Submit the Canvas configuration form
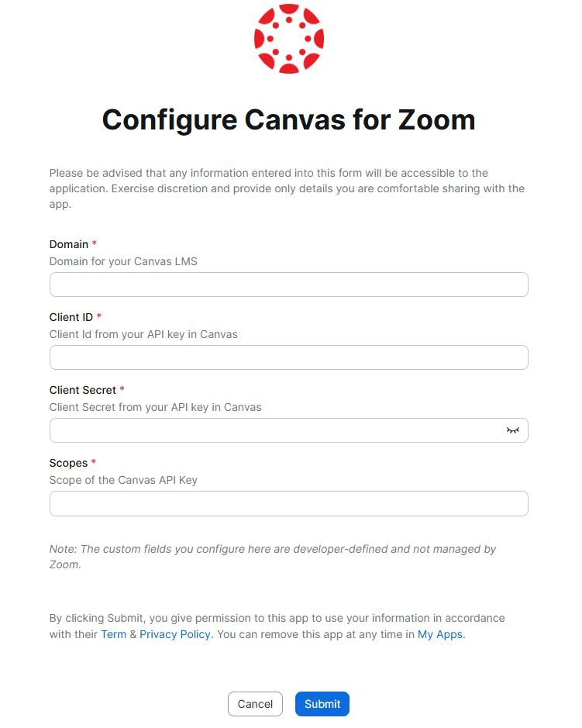This screenshot has height=728, width=582. [322, 704]
